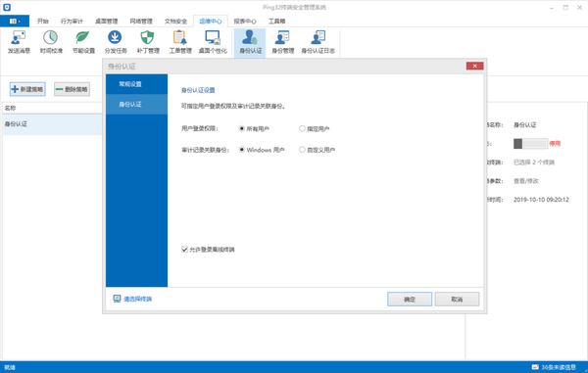Open the 身份认证日志 ribbon icon
This screenshot has height=373, width=588.
(x=318, y=42)
